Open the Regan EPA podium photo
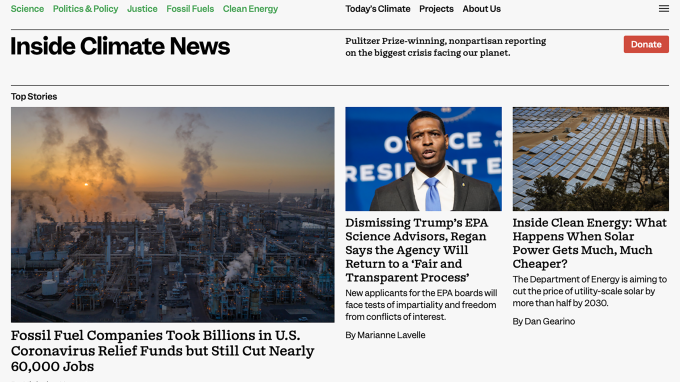Viewport: 680px width, 382px height. click(x=423, y=159)
